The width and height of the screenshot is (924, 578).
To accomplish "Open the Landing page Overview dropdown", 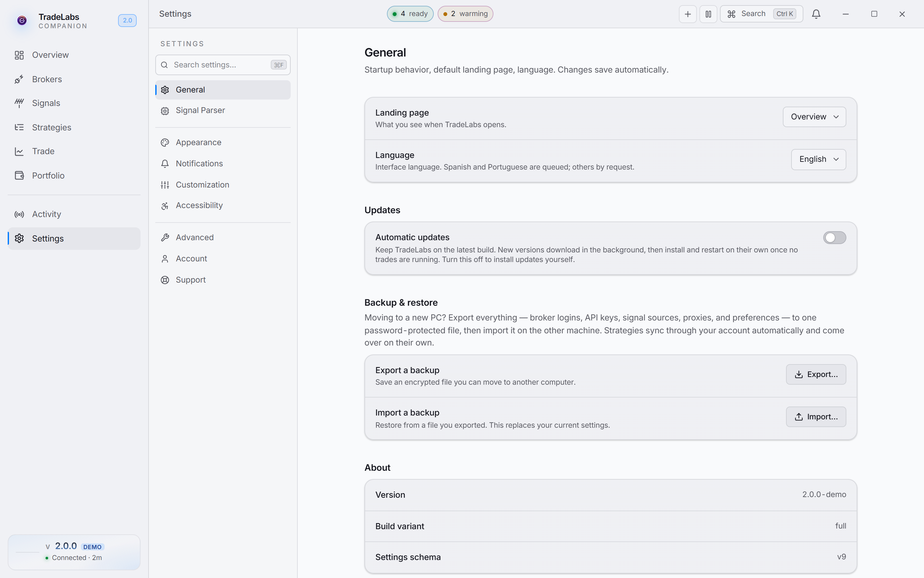I will pos(814,117).
